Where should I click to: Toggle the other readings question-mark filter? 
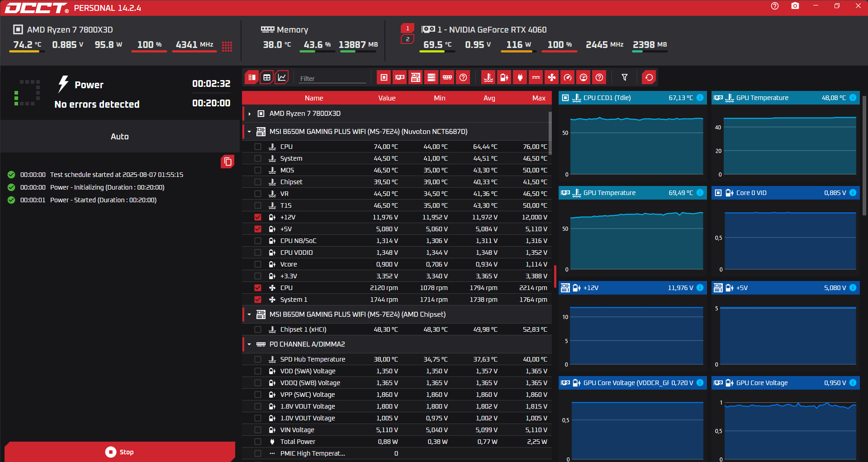pos(599,77)
